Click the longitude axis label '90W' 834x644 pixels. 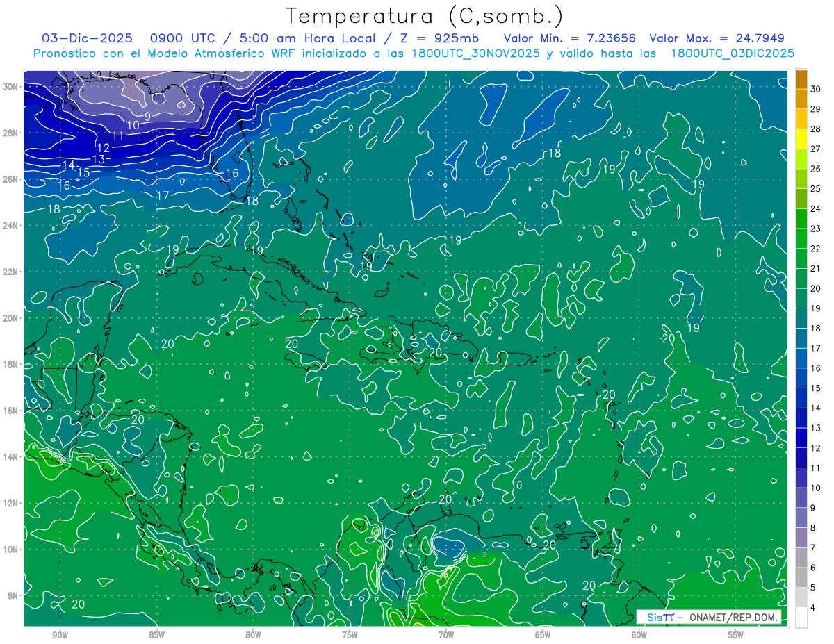[60, 635]
